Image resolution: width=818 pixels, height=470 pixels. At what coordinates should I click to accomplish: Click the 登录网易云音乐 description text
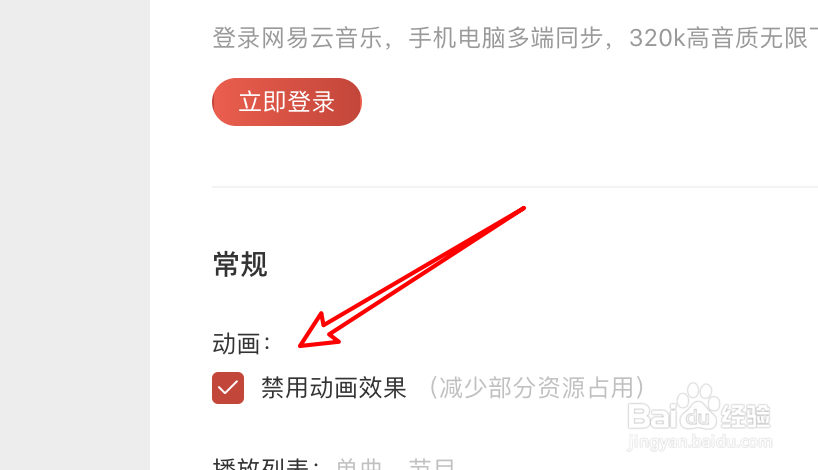pos(297,38)
